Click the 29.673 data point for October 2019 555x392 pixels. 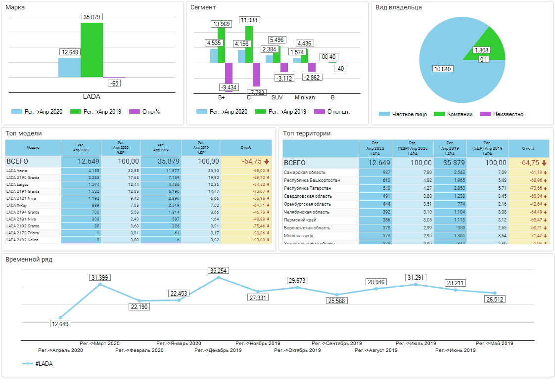click(x=297, y=287)
